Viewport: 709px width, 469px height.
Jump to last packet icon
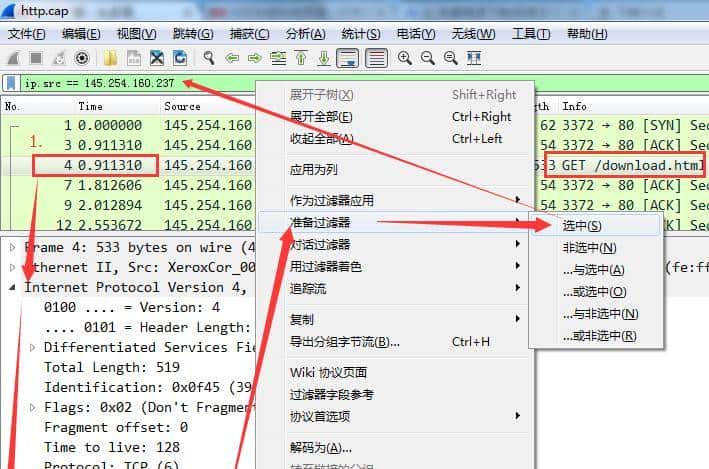point(324,58)
